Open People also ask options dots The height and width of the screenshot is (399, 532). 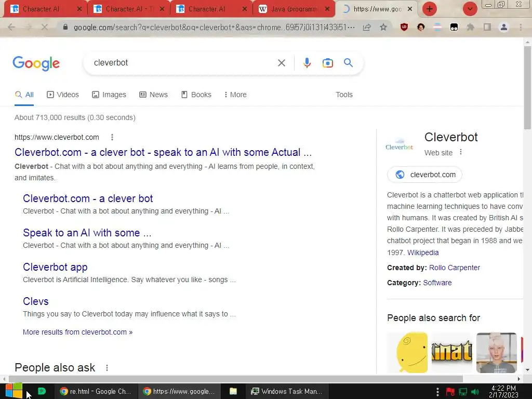107,367
